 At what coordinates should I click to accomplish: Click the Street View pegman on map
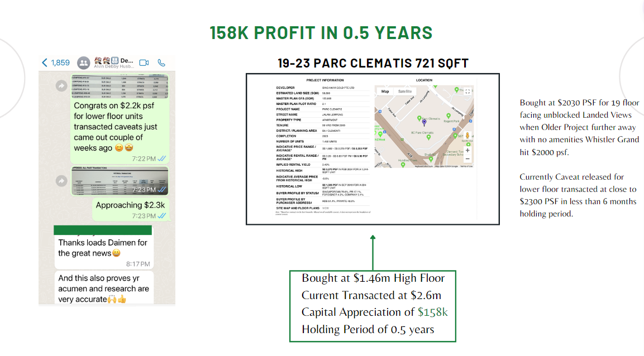click(467, 137)
